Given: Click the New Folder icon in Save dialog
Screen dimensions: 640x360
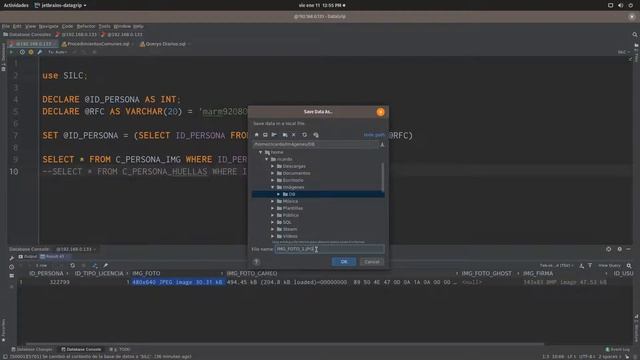Looking at the screenshot, I should click(x=285, y=135).
